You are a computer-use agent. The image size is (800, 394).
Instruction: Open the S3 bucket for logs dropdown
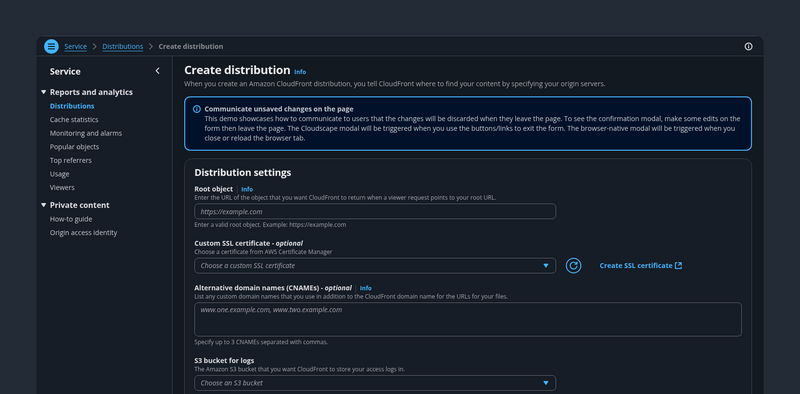(x=375, y=383)
